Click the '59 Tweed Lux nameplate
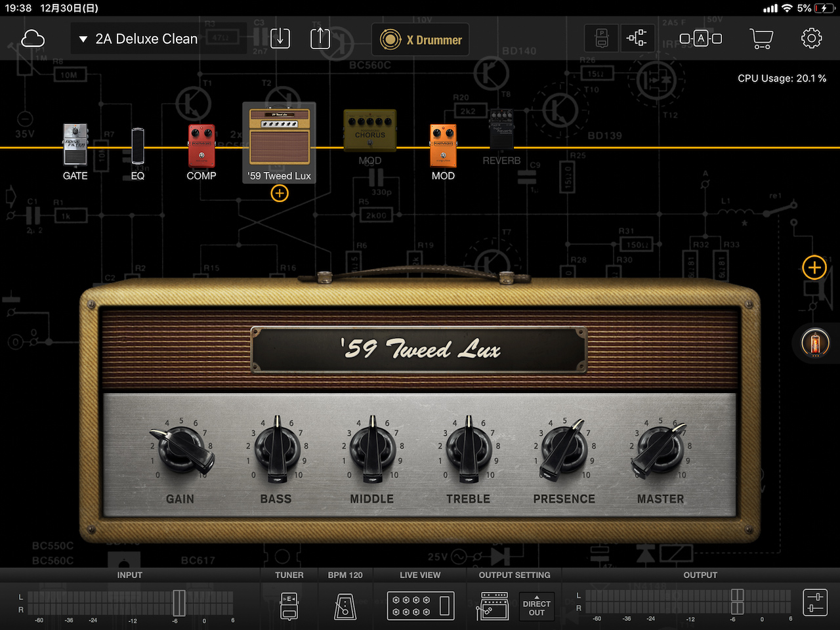The image size is (840, 630). [x=419, y=350]
